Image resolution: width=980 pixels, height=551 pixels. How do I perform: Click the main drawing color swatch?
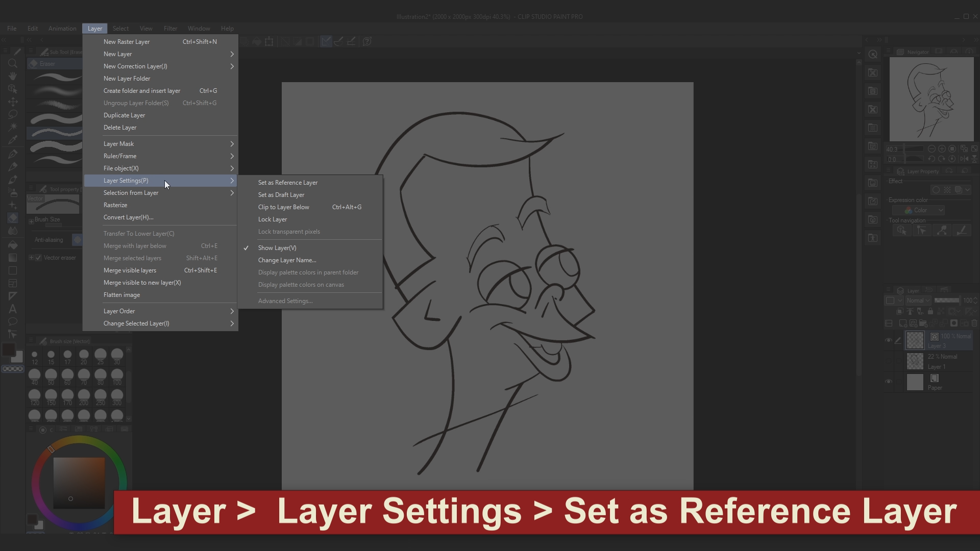pos(9,349)
